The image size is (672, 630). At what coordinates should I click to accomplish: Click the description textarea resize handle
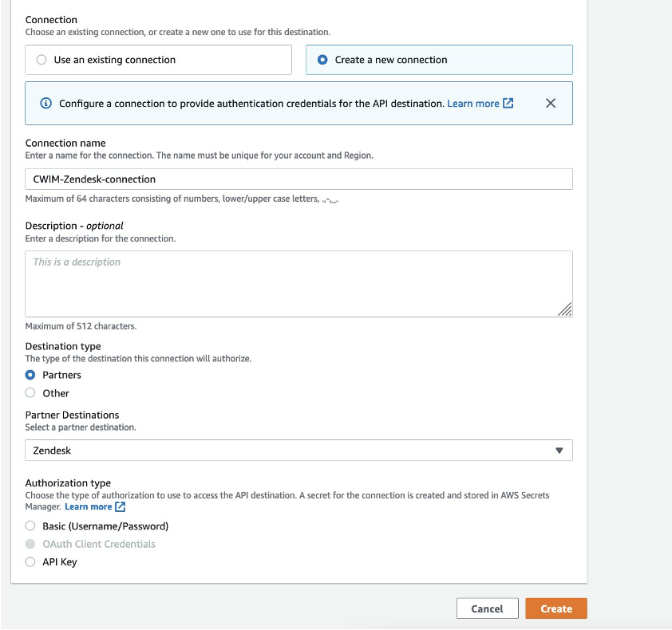[565, 309]
